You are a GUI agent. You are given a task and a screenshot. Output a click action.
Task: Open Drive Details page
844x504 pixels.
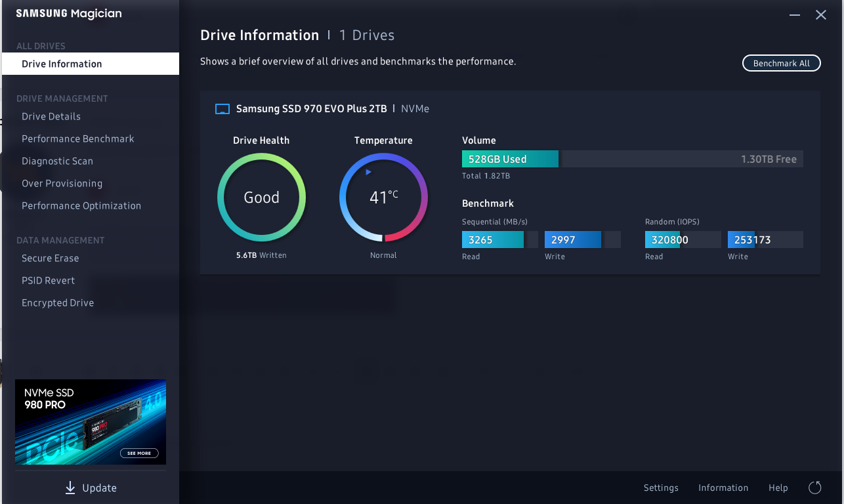click(x=51, y=116)
